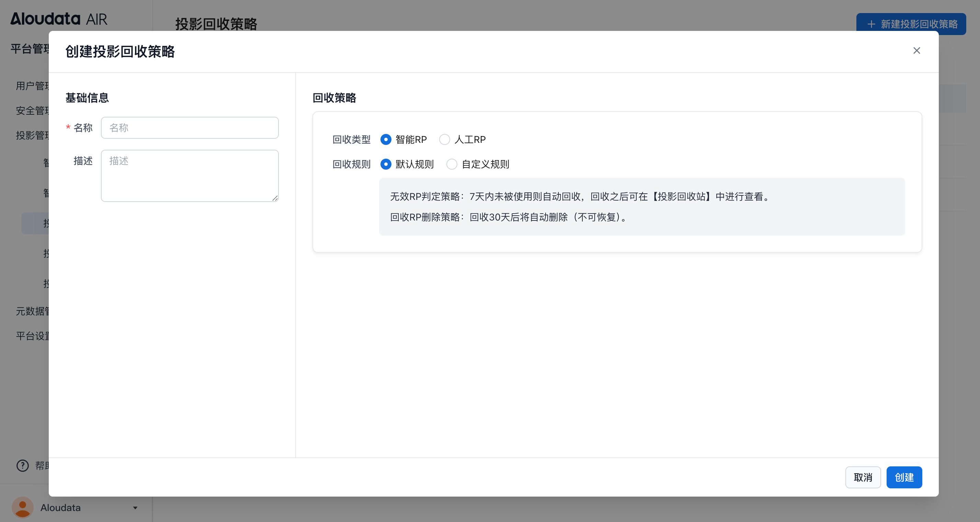Image resolution: width=980 pixels, height=522 pixels.
Task: Open 用户管理 sidebar menu
Action: [32, 86]
